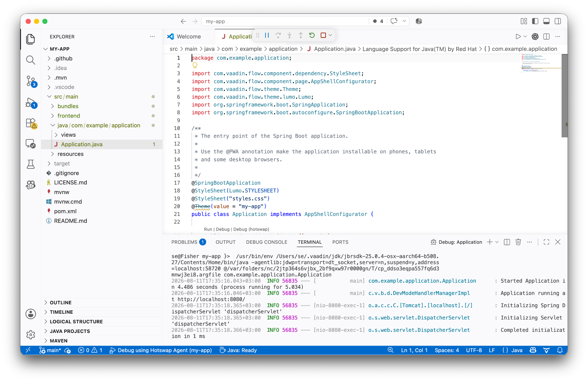
Task: Open the debug configuration dropdown next to stop
Action: coord(330,35)
